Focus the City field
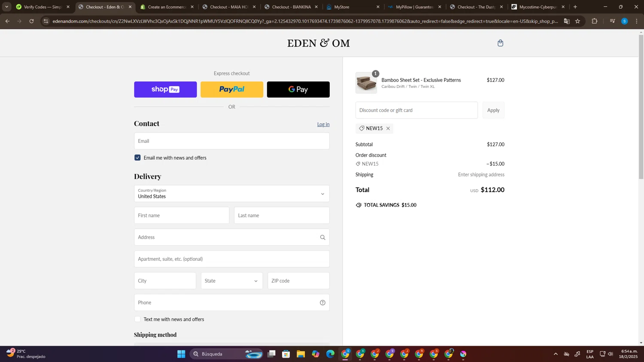This screenshot has height=362, width=644. (x=165, y=281)
